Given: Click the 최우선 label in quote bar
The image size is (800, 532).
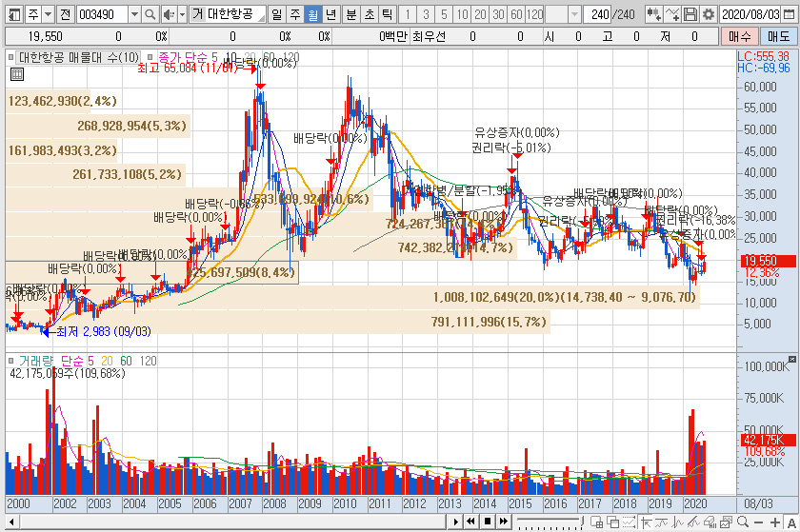Looking at the screenshot, I should click(429, 37).
